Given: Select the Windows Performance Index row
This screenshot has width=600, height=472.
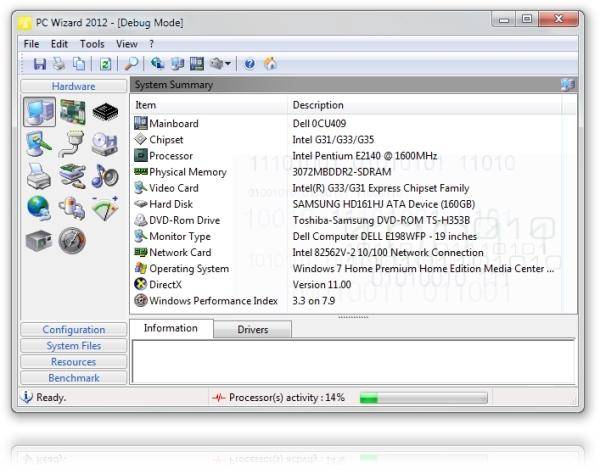Looking at the screenshot, I should [346, 301].
